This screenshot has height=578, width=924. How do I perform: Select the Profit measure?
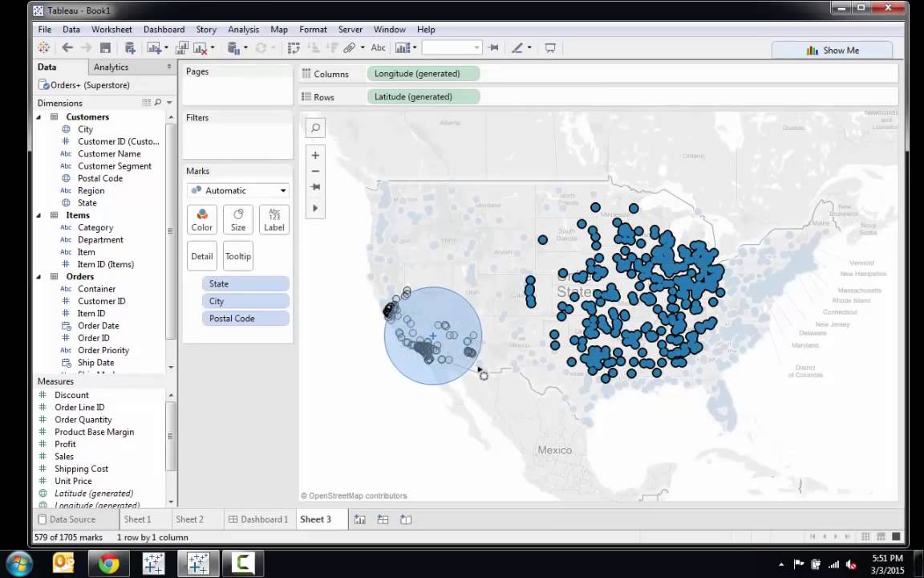(65, 444)
